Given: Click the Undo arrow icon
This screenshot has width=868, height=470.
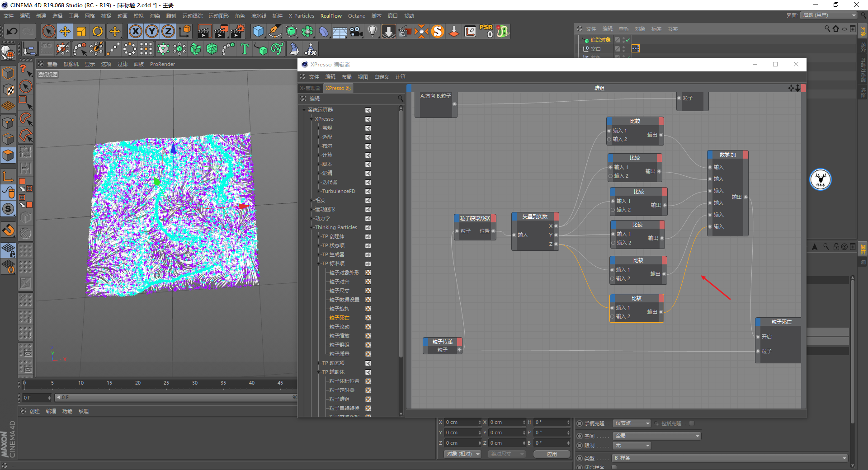Looking at the screenshot, I should tap(12, 31).
